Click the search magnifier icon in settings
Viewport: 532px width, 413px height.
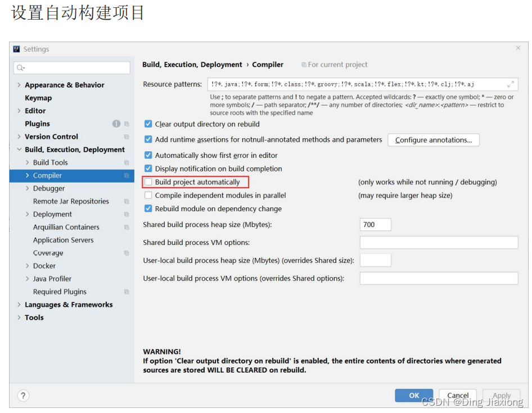20,68
